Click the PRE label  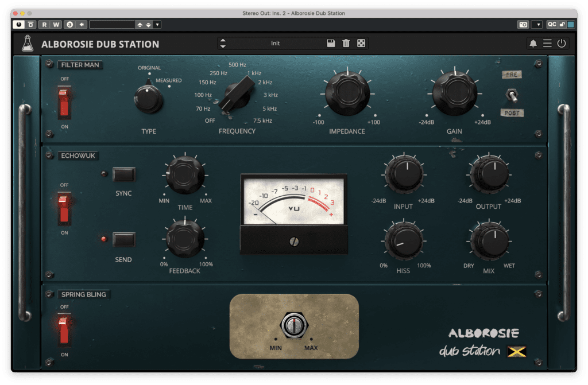512,75
